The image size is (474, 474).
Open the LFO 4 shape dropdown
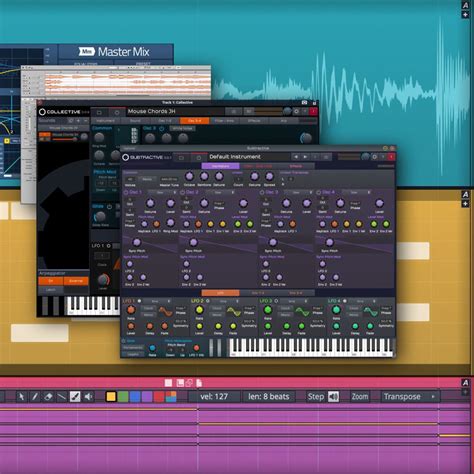click(x=362, y=301)
